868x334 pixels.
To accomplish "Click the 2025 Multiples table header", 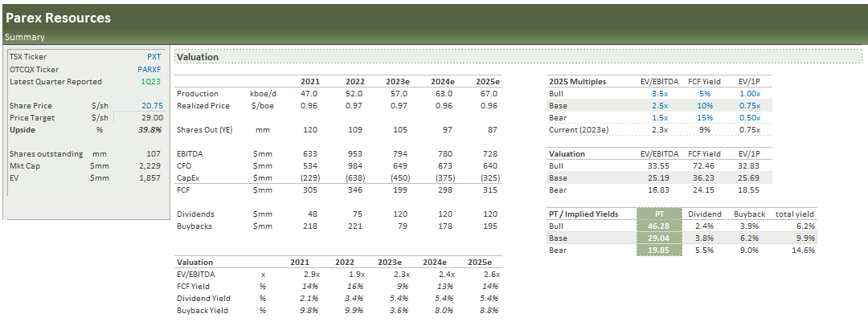I will point(577,82).
